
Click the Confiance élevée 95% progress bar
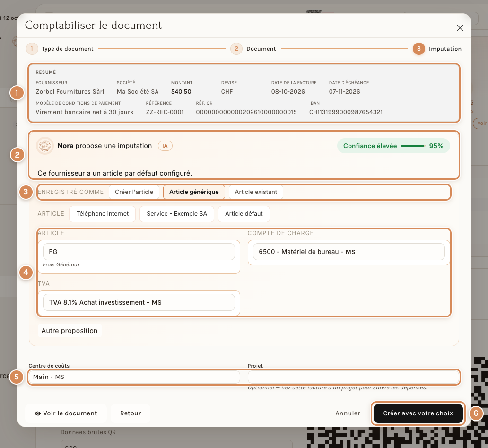[413, 146]
